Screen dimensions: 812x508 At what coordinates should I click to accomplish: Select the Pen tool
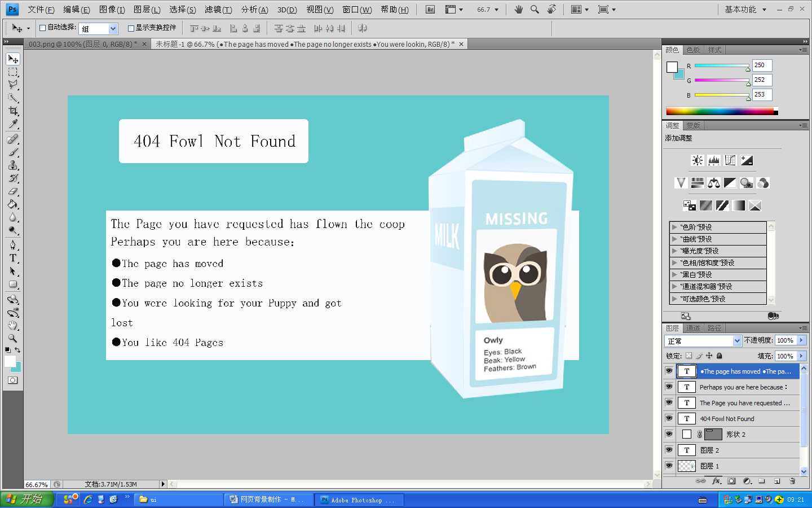click(x=13, y=245)
